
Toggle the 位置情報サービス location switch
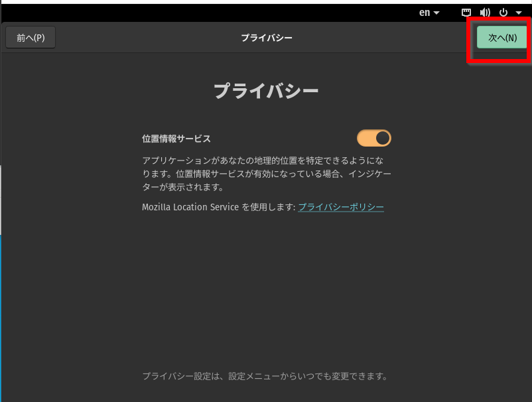(373, 138)
